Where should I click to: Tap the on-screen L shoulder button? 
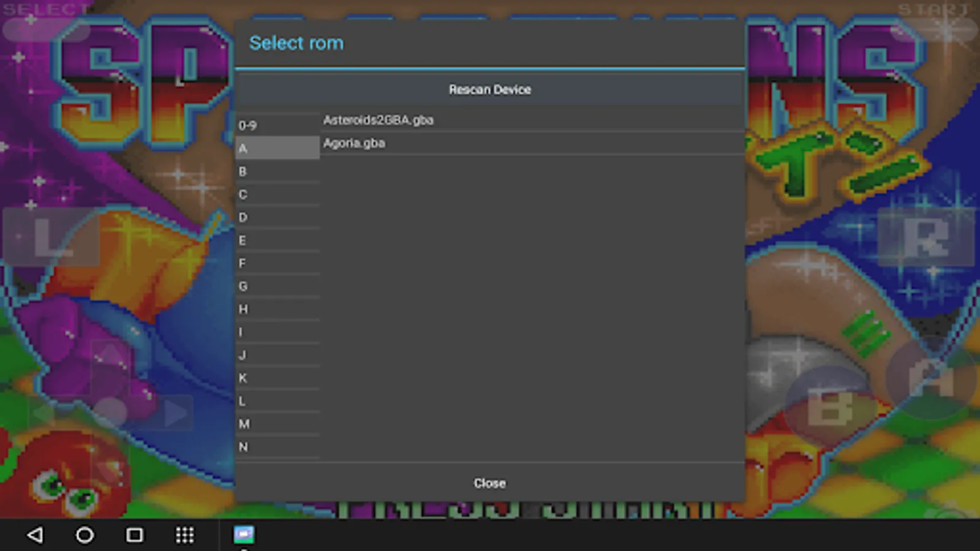(51, 237)
